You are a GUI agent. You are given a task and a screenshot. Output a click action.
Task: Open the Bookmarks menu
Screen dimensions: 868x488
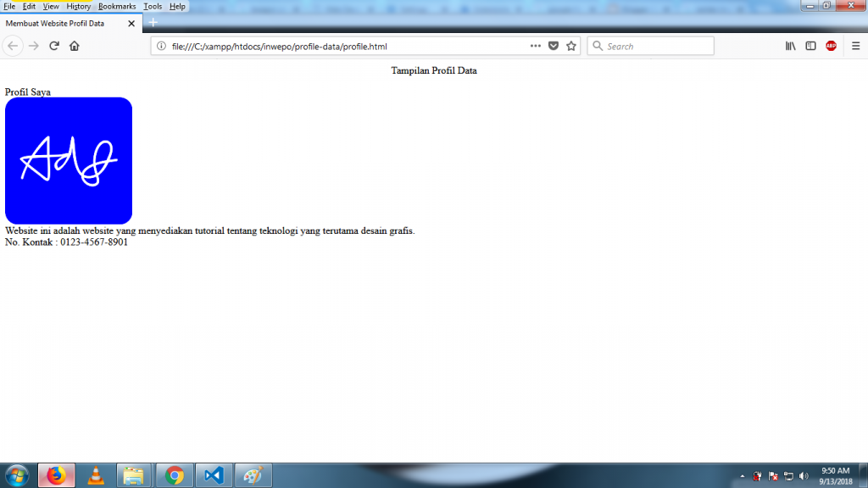click(117, 6)
